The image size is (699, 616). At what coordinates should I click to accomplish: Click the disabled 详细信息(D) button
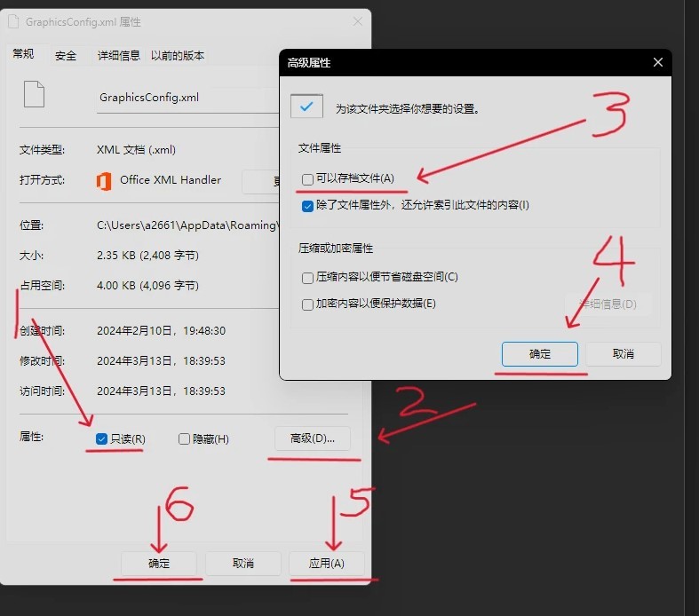(x=608, y=304)
